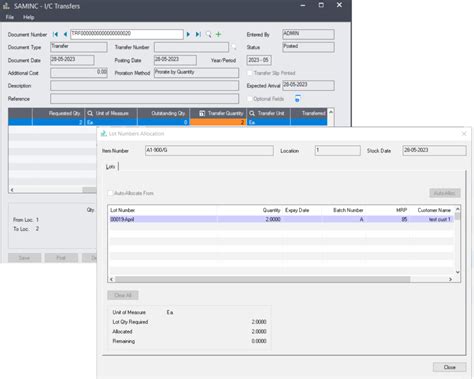Open the Help menu
The width and height of the screenshot is (474, 379).
tap(29, 17)
